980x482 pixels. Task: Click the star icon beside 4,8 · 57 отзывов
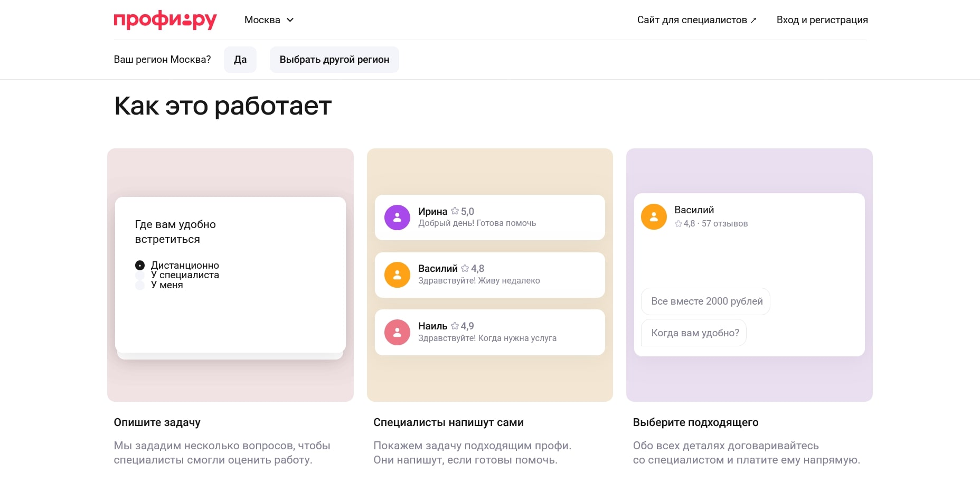[x=677, y=224]
